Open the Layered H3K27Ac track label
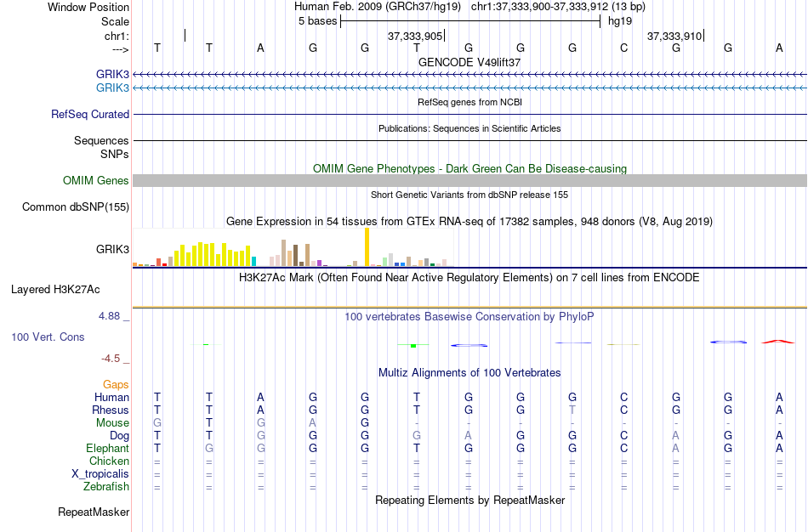 [55, 290]
